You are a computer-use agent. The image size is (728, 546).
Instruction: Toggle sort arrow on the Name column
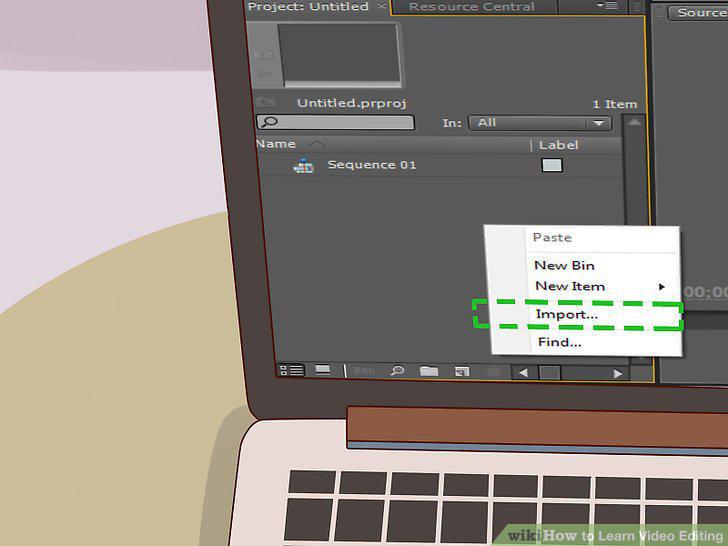(x=317, y=144)
